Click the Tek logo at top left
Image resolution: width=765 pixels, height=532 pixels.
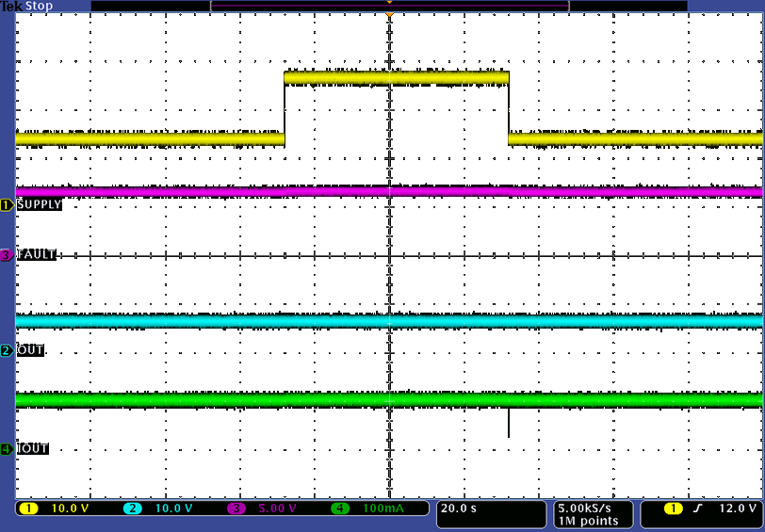pyautogui.click(x=11, y=6)
